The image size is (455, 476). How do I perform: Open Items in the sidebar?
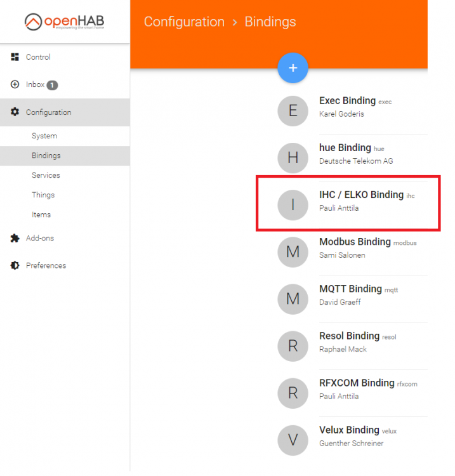(x=41, y=215)
